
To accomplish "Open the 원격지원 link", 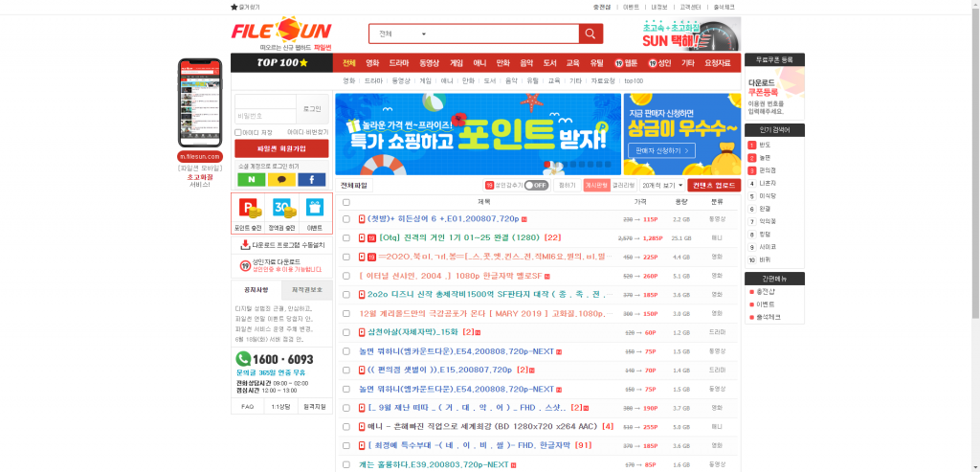I will point(315,406).
